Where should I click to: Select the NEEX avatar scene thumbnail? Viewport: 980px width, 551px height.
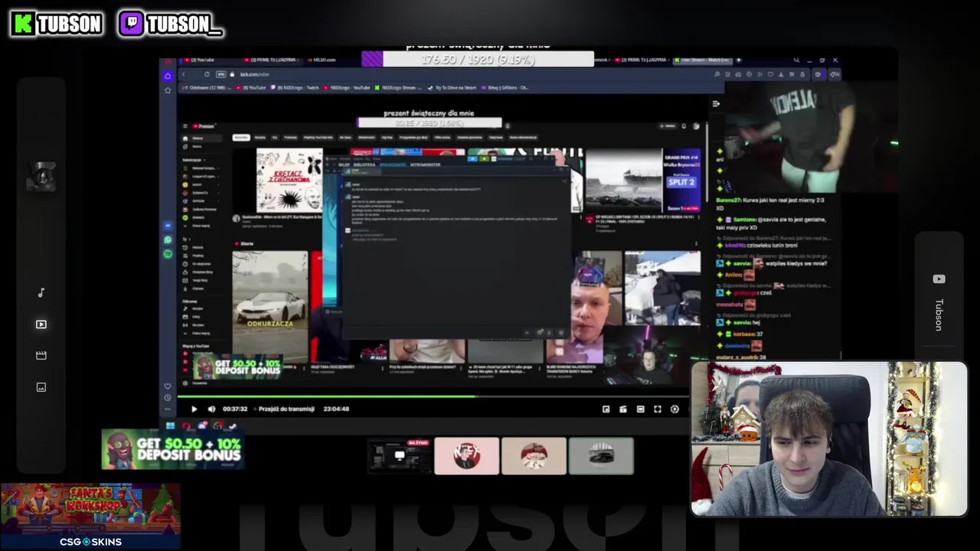(466, 456)
